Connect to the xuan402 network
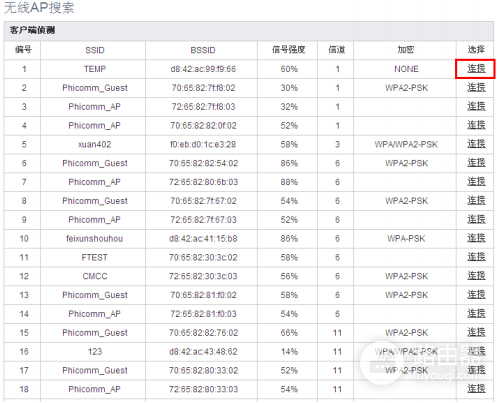 click(476, 144)
